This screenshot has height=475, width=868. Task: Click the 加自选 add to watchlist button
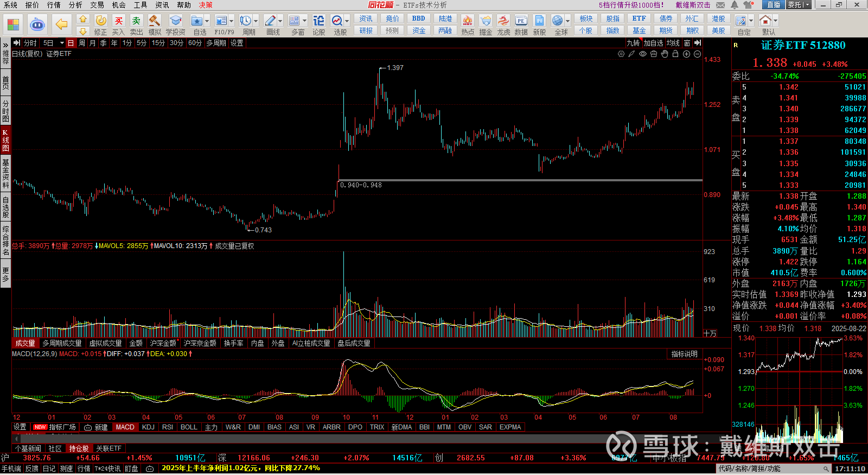(x=653, y=43)
